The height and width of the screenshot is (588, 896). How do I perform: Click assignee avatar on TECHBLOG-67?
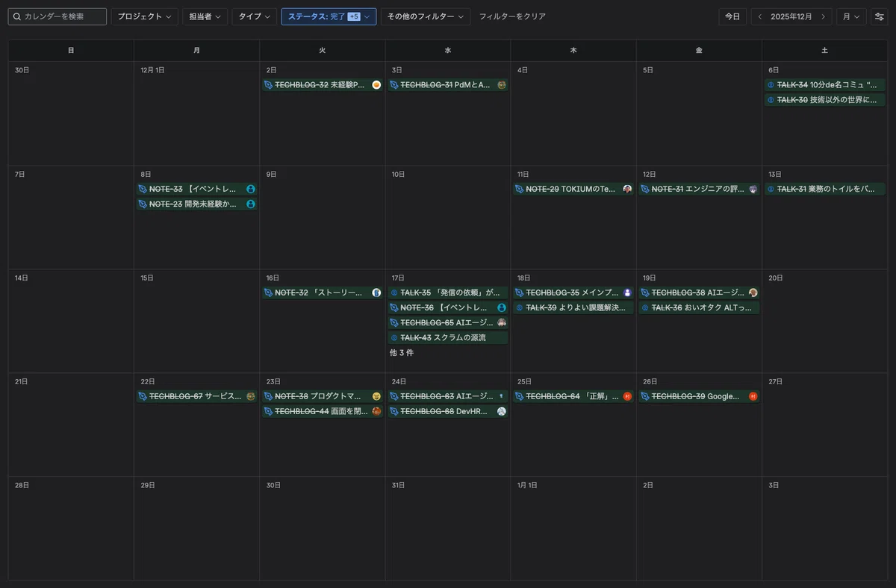251,396
